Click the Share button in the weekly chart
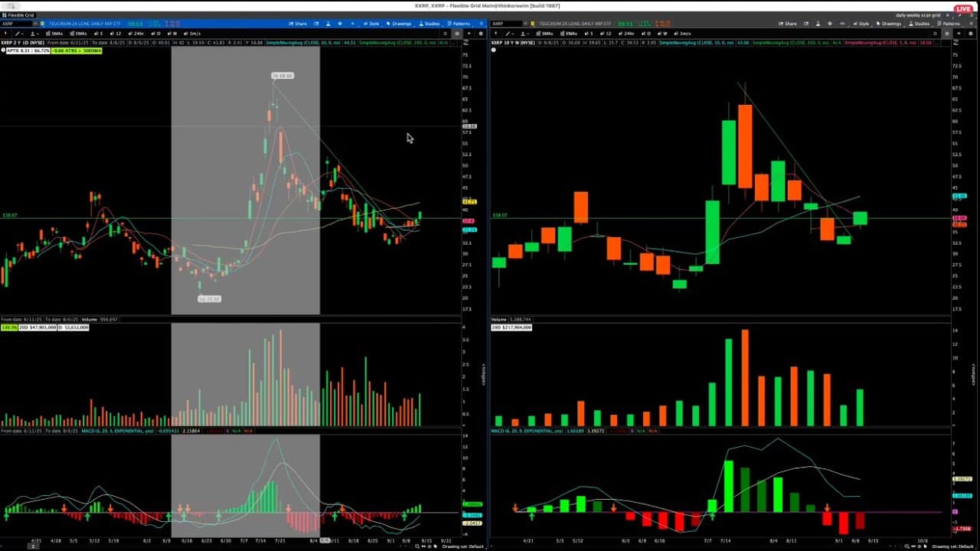The image size is (980, 551). click(789, 24)
